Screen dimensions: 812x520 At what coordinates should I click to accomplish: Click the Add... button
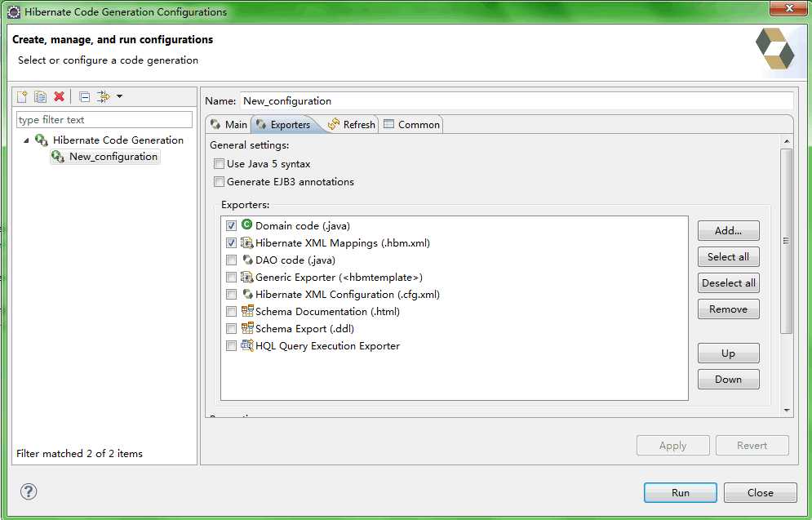point(728,230)
